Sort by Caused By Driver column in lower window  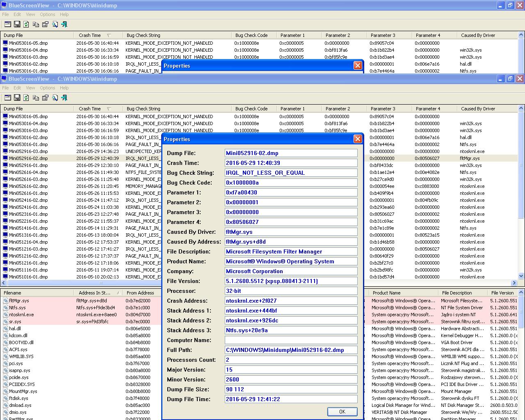pos(478,109)
